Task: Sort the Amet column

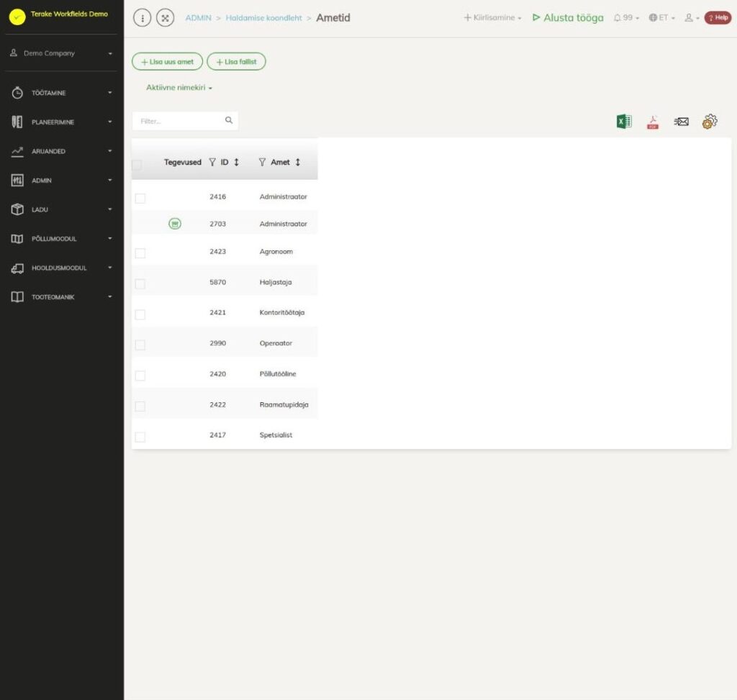Action: tap(297, 162)
